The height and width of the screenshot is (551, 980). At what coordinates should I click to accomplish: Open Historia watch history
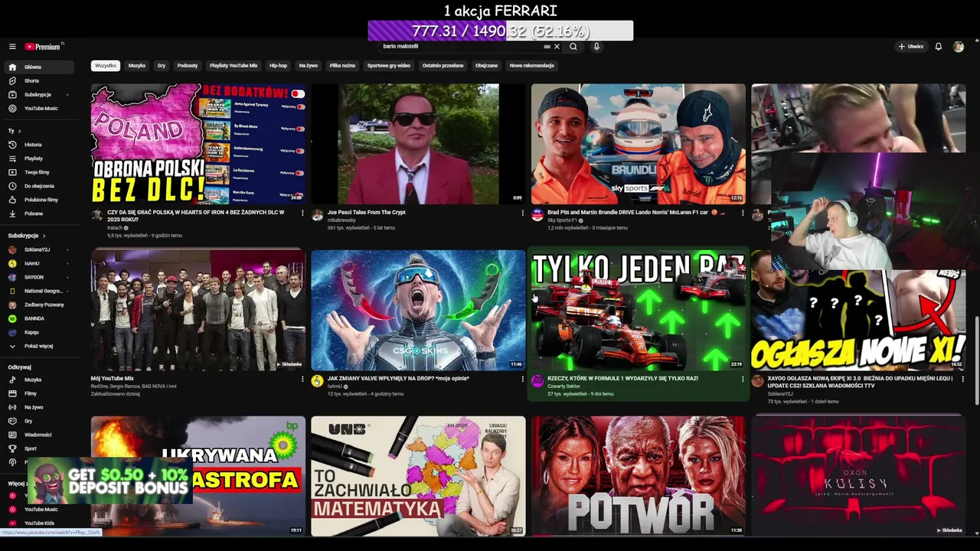click(38, 145)
